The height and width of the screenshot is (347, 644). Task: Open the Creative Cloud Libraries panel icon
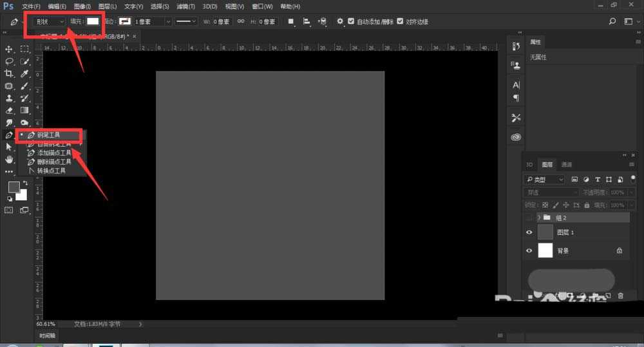(516, 137)
